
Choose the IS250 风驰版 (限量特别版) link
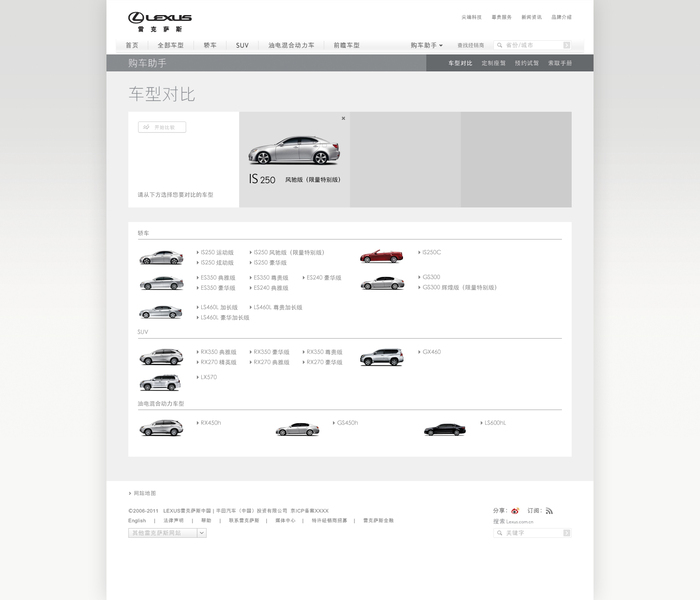tap(288, 252)
